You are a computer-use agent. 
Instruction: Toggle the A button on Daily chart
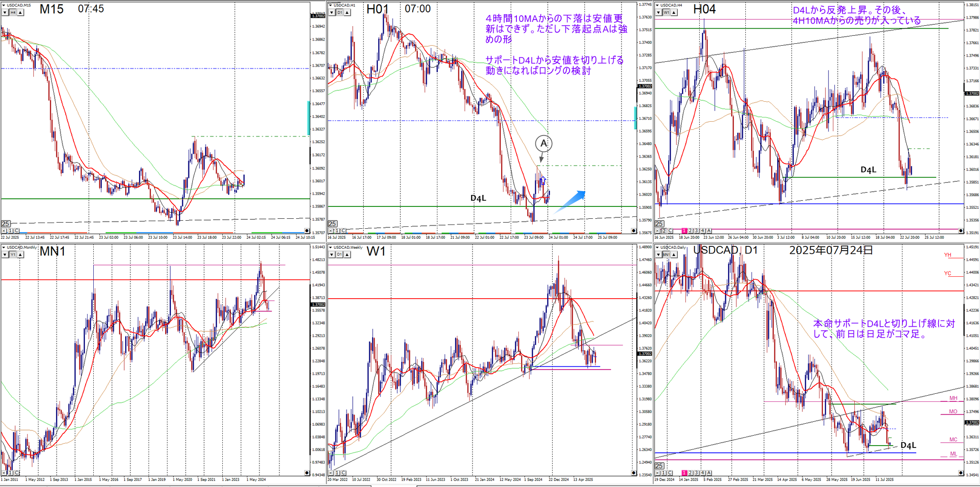click(x=709, y=473)
